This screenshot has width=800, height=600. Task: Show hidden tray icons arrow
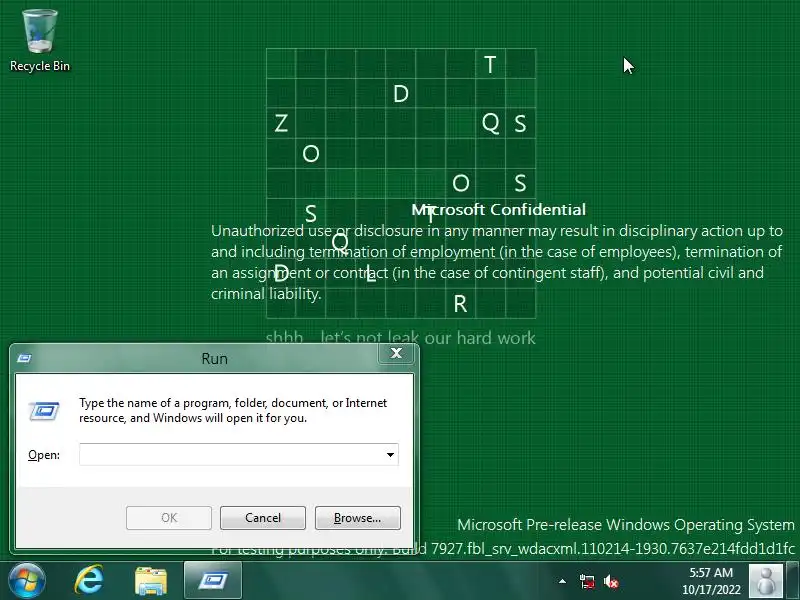[562, 581]
